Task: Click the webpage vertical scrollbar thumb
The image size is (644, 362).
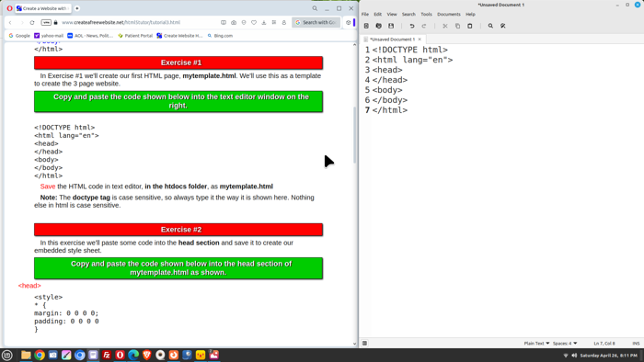Action: [354, 135]
